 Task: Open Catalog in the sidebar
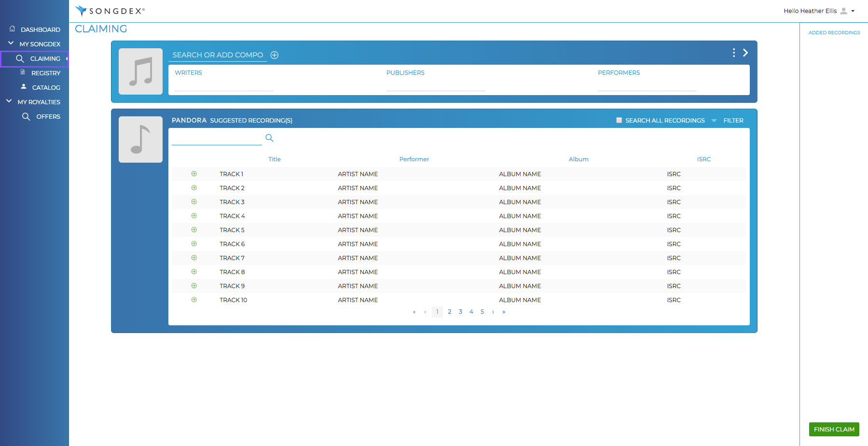[46, 87]
